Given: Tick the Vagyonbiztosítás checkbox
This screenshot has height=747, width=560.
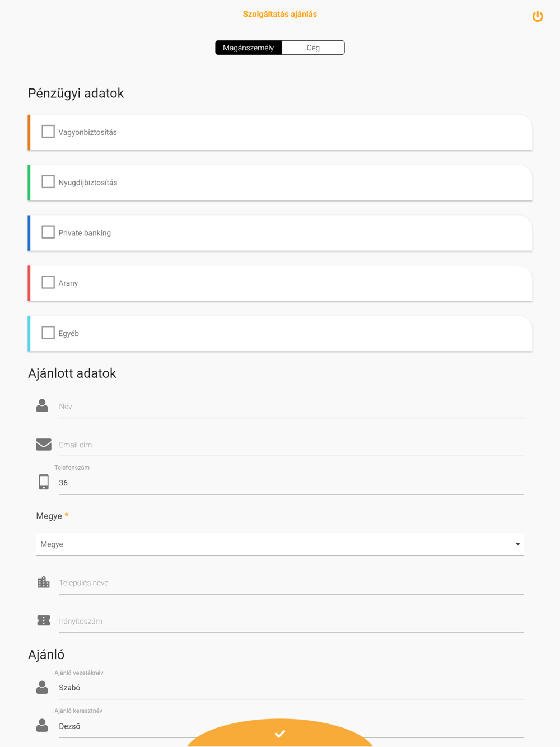Looking at the screenshot, I should (x=48, y=132).
